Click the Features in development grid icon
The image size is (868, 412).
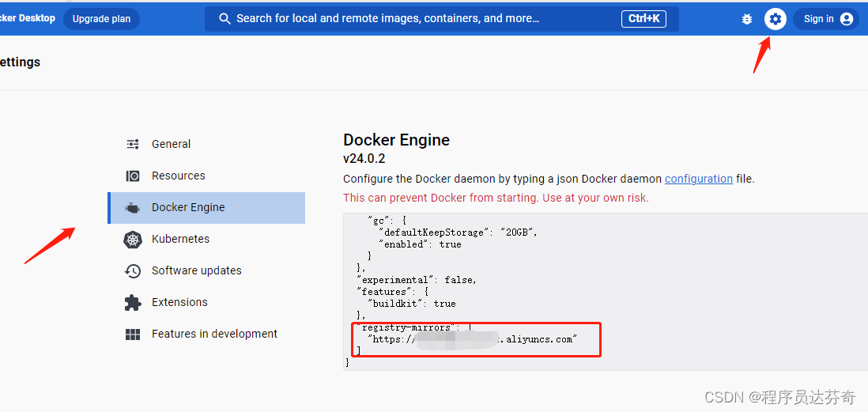pos(133,334)
